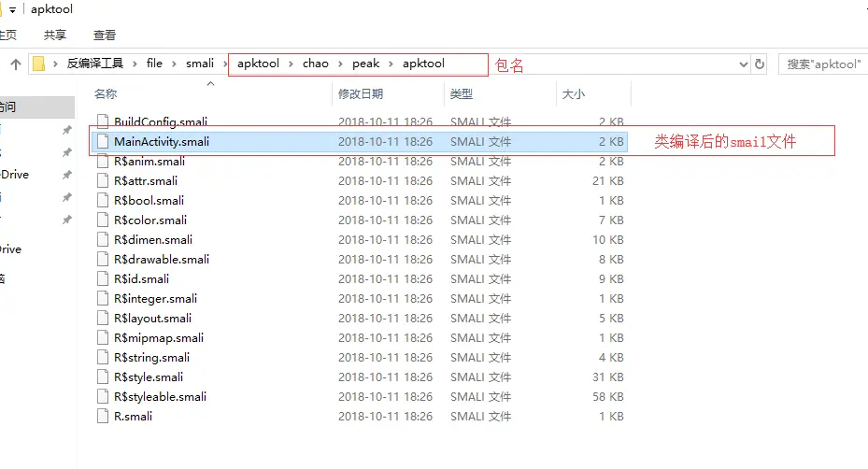Select R.smali file
Screen dimensions: 868x469
pyautogui.click(x=133, y=417)
